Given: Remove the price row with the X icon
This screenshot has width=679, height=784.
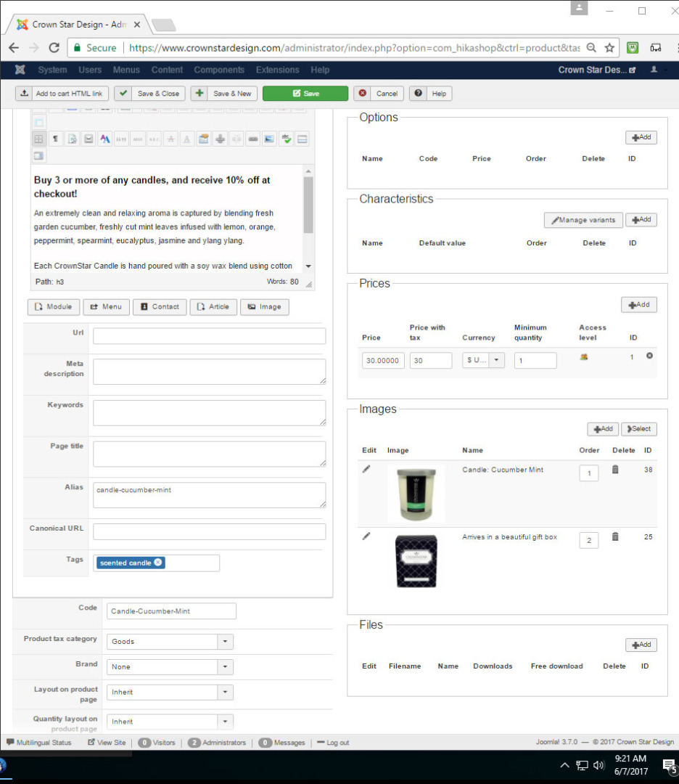Looking at the screenshot, I should (649, 356).
